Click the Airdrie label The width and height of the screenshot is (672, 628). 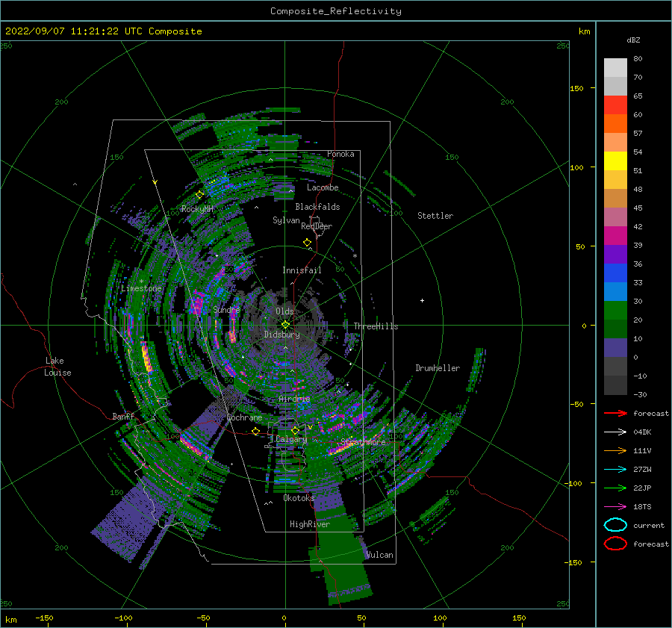pyautogui.click(x=294, y=399)
